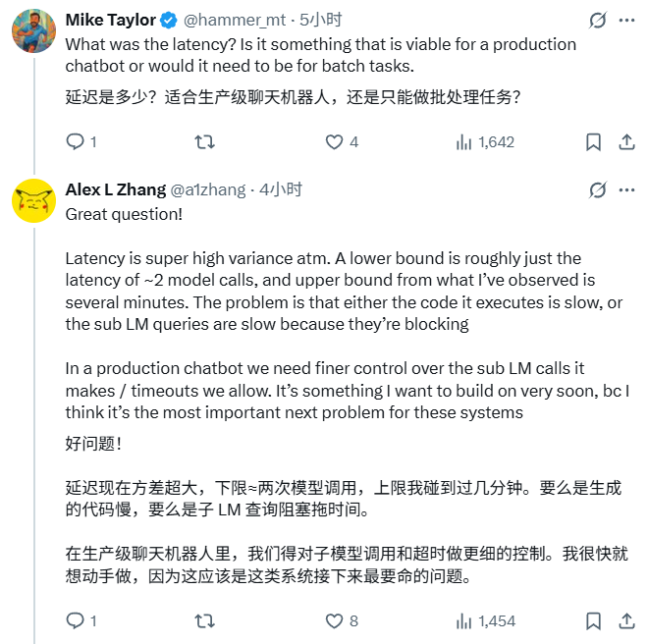
Task: Reply to Alex L Zhang's tweet
Action: tap(76, 620)
